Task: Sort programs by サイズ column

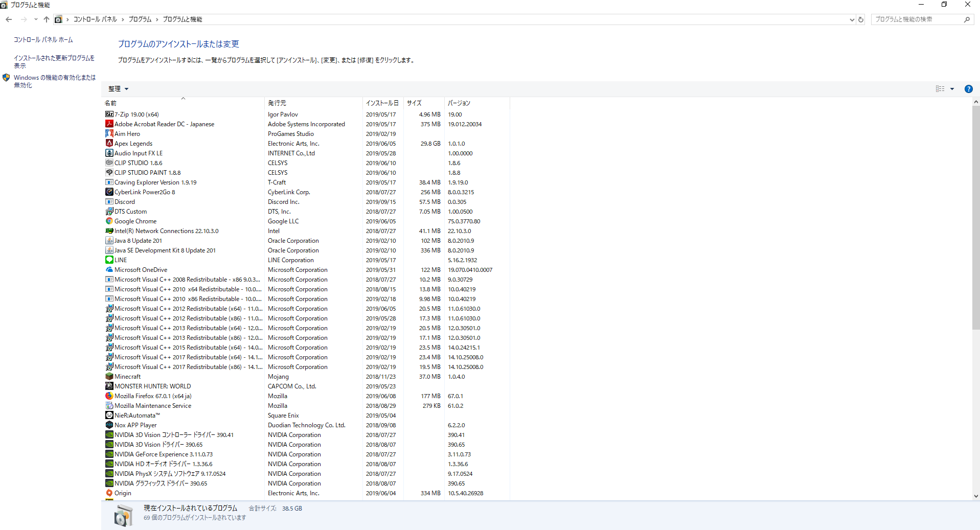Action: pos(424,103)
